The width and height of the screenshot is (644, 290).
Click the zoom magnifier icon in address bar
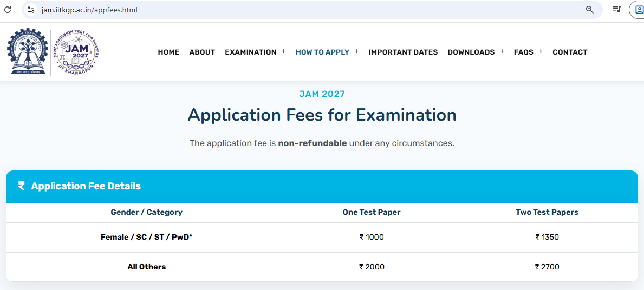(589, 10)
